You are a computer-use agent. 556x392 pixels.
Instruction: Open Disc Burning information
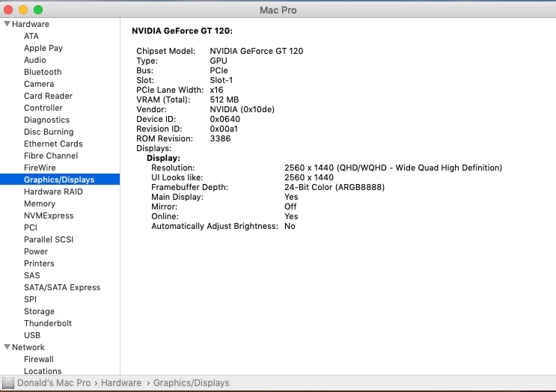click(x=49, y=132)
